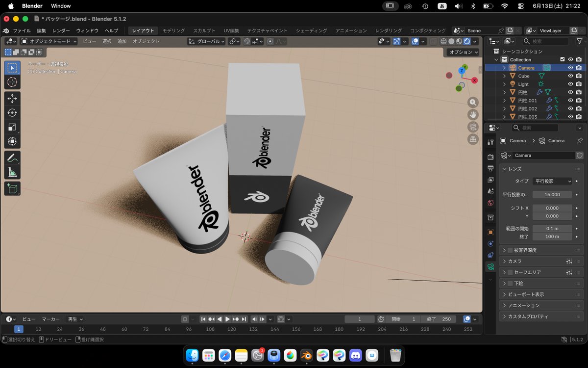This screenshot has height=368, width=588.
Task: Open the タイプ 平行投影 dropdown
Action: tap(552, 181)
